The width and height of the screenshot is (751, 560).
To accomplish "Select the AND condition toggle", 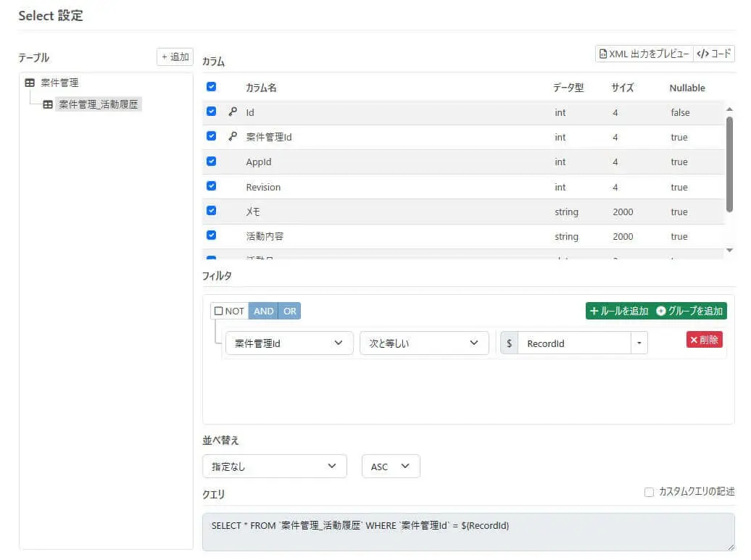I will 263,311.
